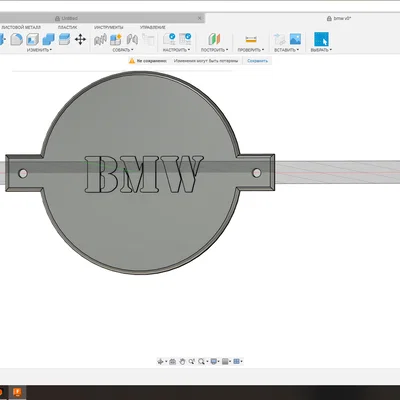
Task: Click the Fit/Zoom window magnifier icon
Action: [x=201, y=361]
